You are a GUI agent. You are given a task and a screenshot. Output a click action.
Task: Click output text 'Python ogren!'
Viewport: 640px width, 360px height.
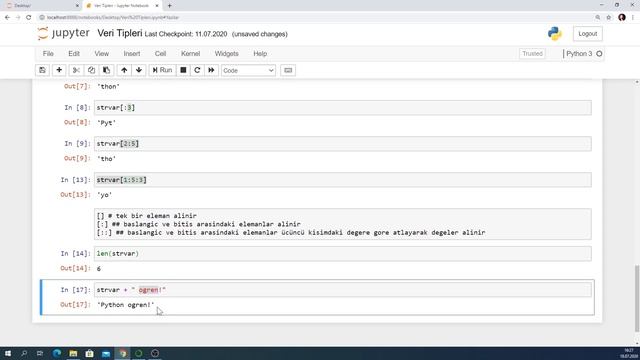(x=126, y=305)
